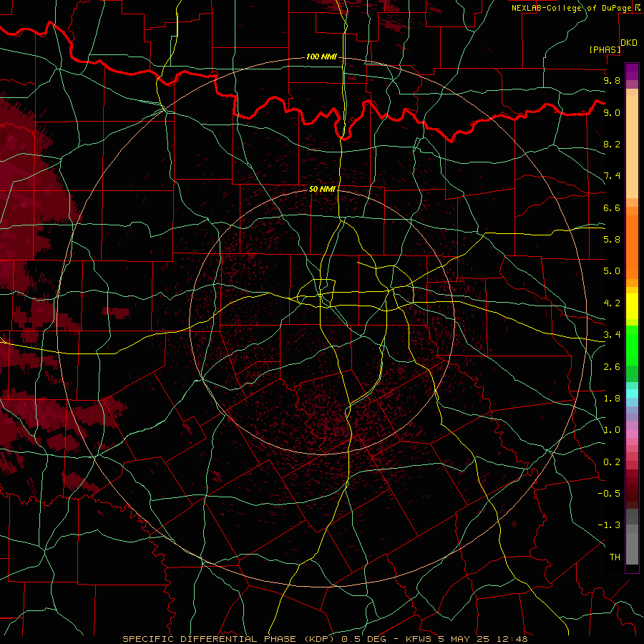The width and height of the screenshot is (644, 644).
Task: Pick the bright green segment of the color bar
Action: pyautogui.click(x=632, y=346)
